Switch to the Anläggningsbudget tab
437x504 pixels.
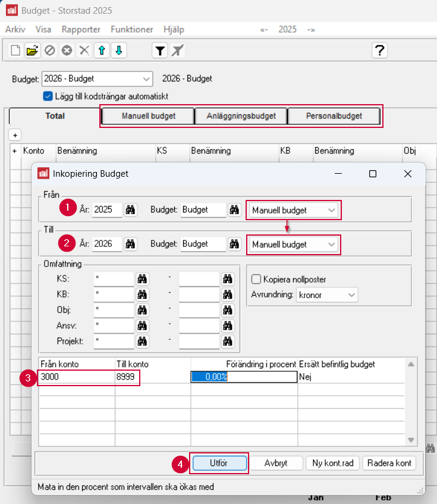pyautogui.click(x=241, y=116)
